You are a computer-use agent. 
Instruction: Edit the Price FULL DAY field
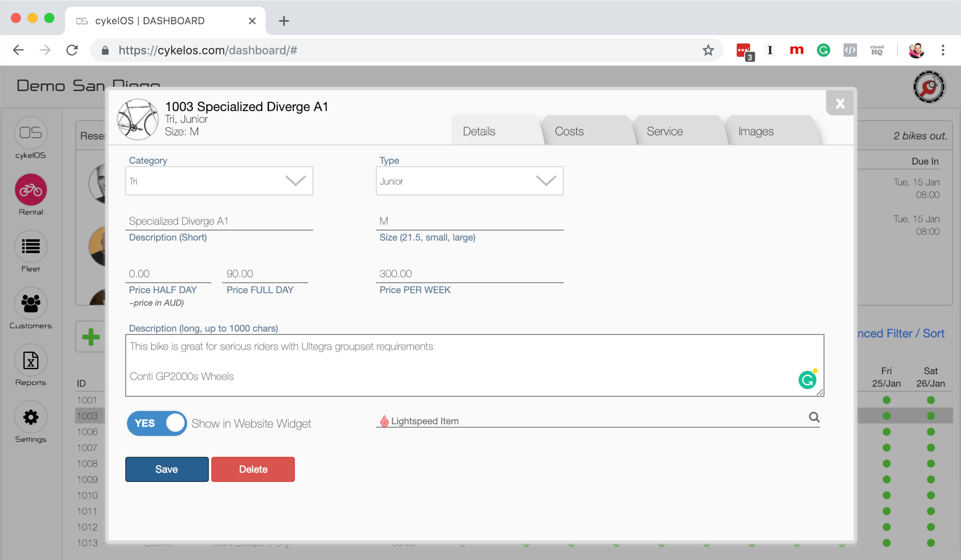click(x=265, y=274)
